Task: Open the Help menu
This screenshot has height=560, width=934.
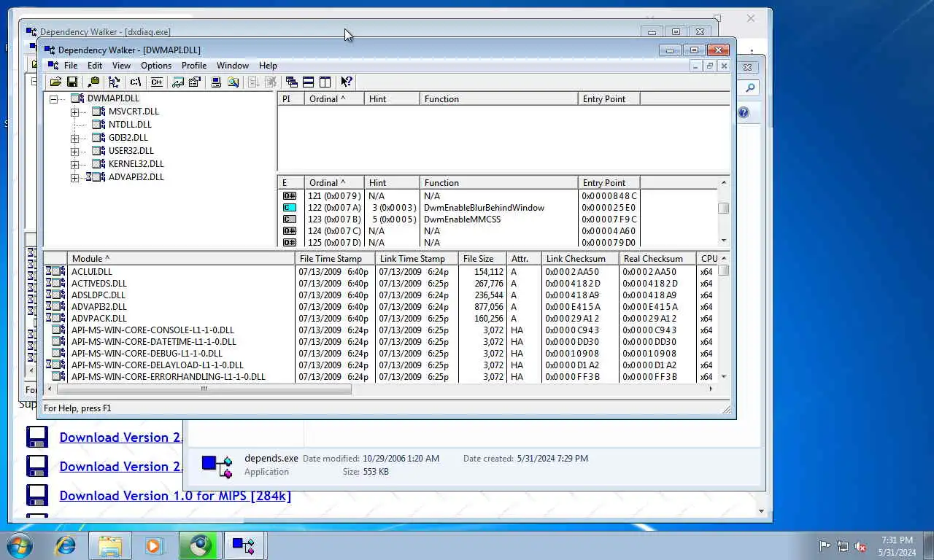Action: 268,66
